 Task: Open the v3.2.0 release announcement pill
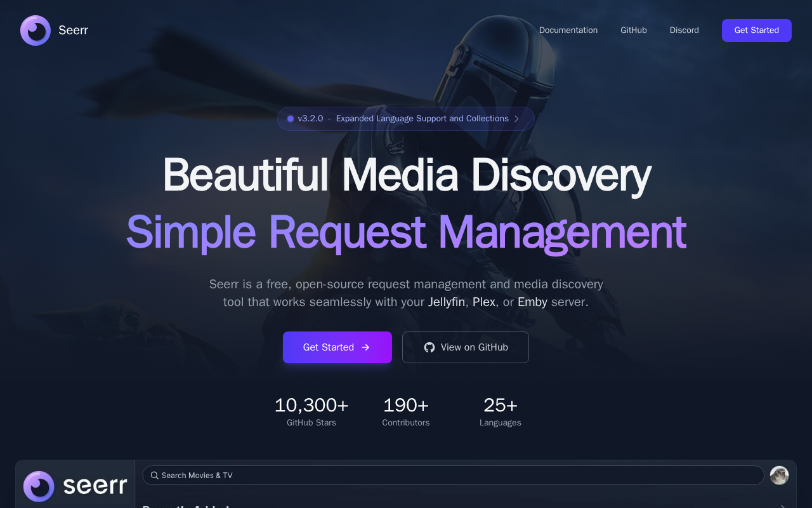[x=406, y=119]
